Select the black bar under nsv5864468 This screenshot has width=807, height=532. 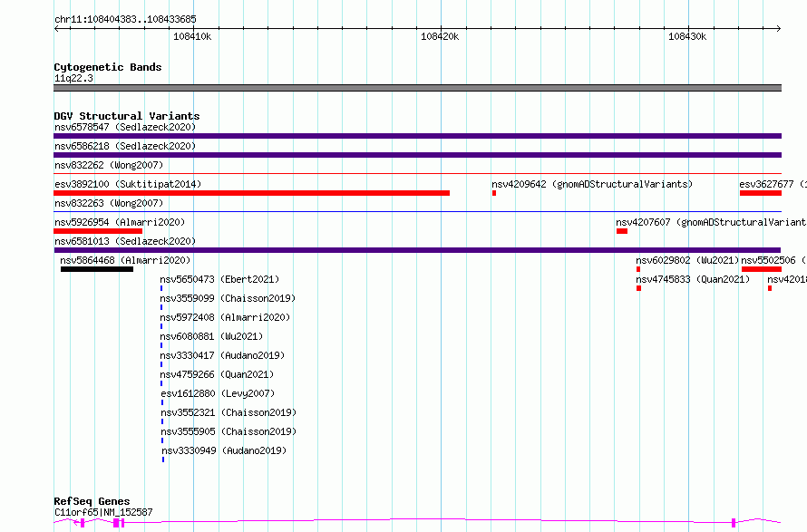pos(97,269)
